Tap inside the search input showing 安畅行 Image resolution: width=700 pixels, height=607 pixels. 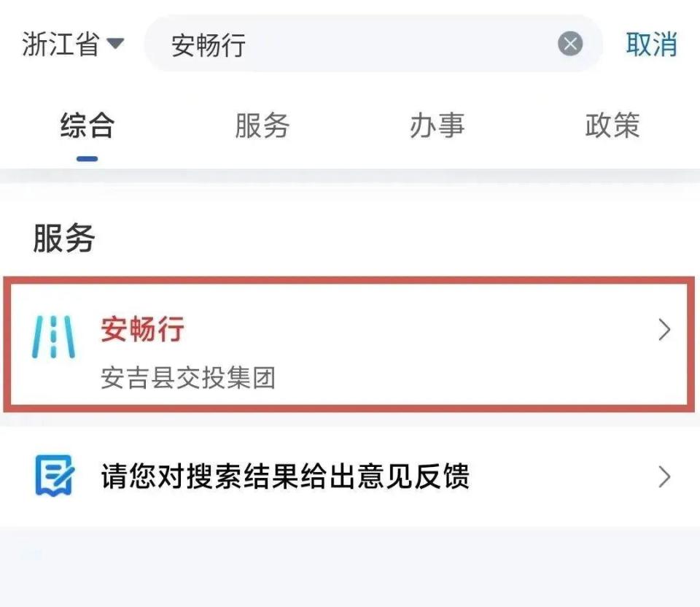point(292,44)
